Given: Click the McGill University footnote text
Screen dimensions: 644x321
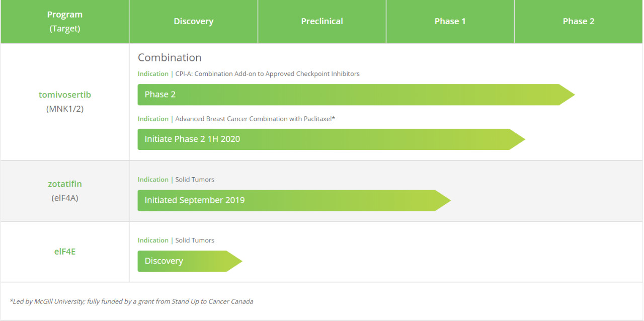Looking at the screenshot, I should click(132, 301).
